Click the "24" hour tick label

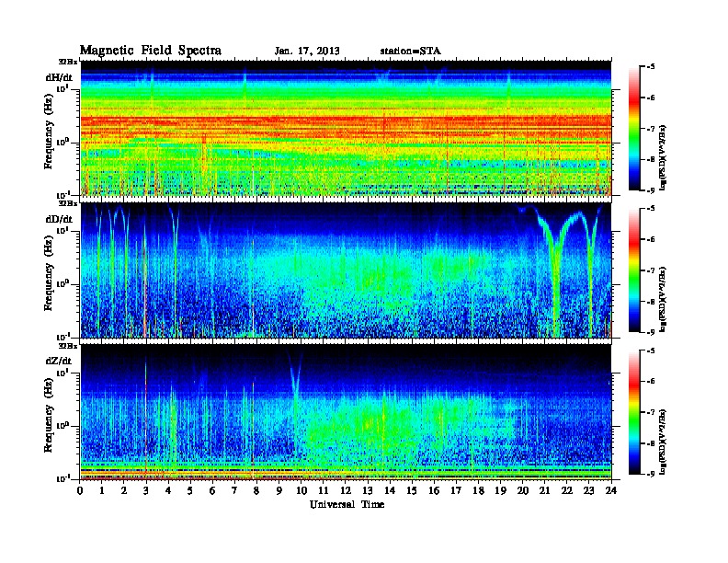611,490
